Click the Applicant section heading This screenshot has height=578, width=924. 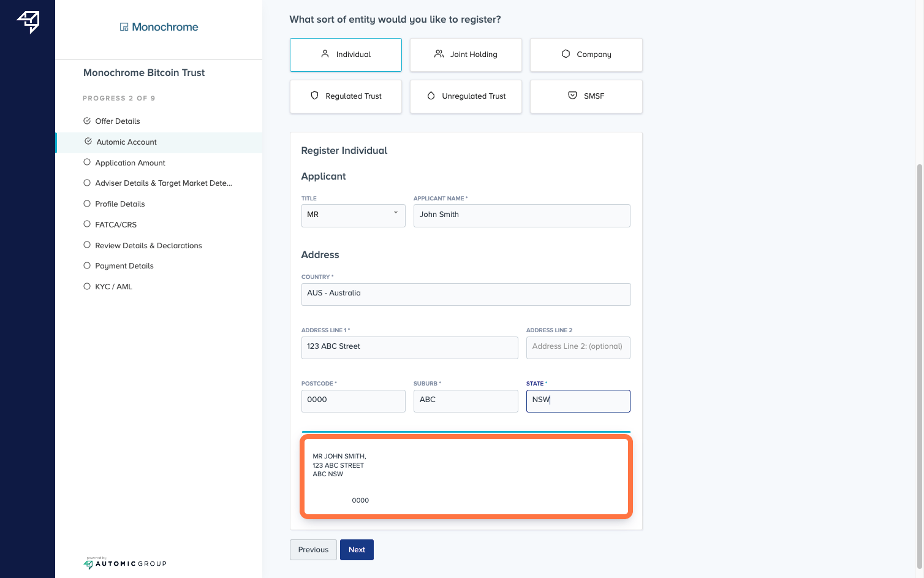point(324,177)
